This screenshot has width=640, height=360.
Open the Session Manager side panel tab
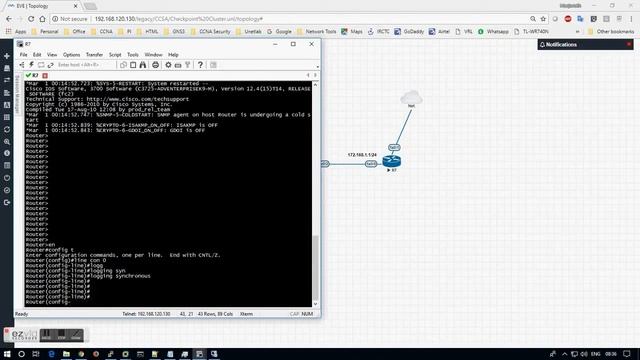pos(17,94)
